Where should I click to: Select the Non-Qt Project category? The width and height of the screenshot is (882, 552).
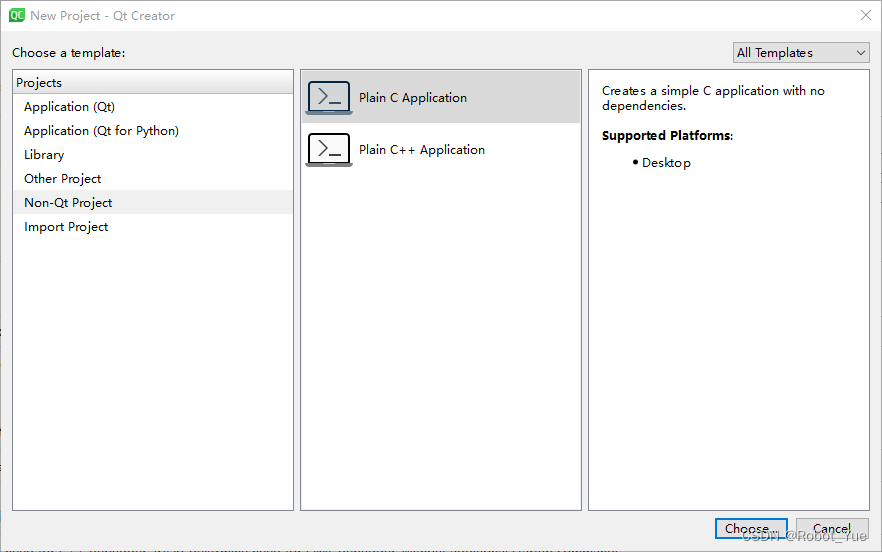[152, 203]
